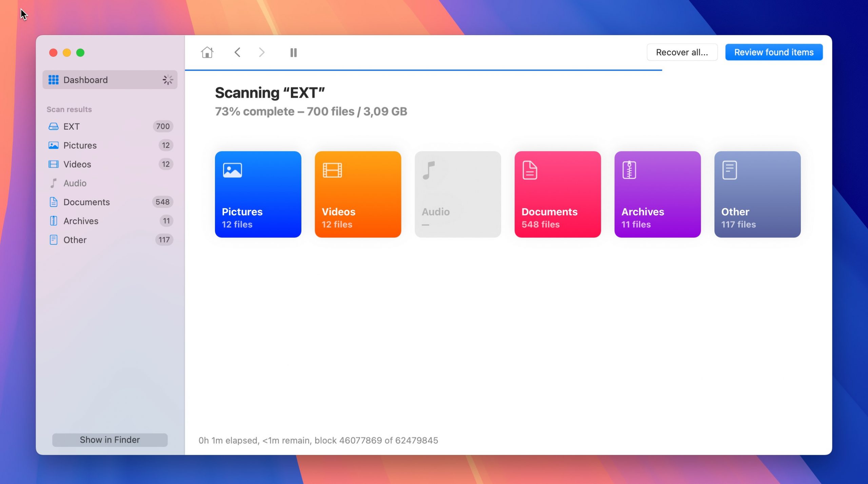The image size is (868, 484).
Task: Open Audio in the sidebar
Action: (110, 183)
